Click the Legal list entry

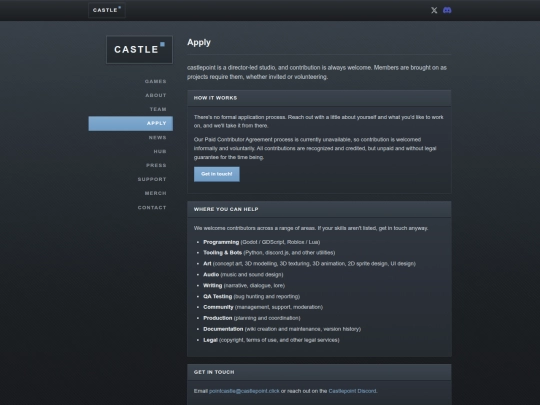point(271,340)
